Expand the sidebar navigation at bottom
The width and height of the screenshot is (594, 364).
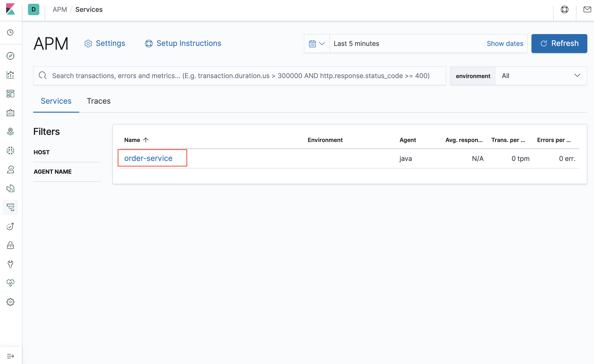coord(10,356)
